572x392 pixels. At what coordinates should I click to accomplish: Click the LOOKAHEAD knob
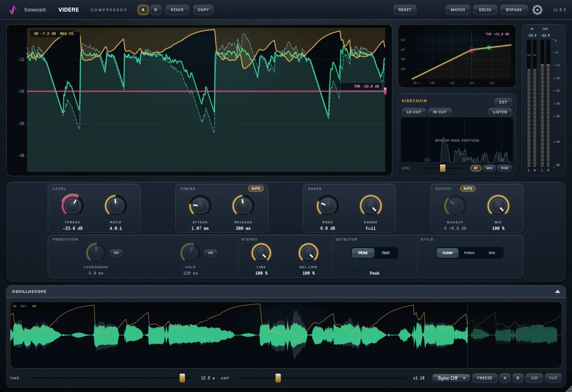click(96, 253)
